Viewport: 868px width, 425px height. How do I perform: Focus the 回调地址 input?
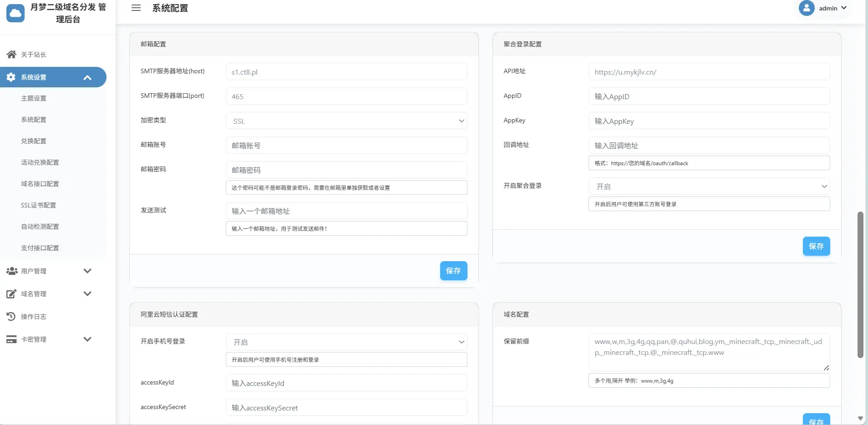coord(709,146)
